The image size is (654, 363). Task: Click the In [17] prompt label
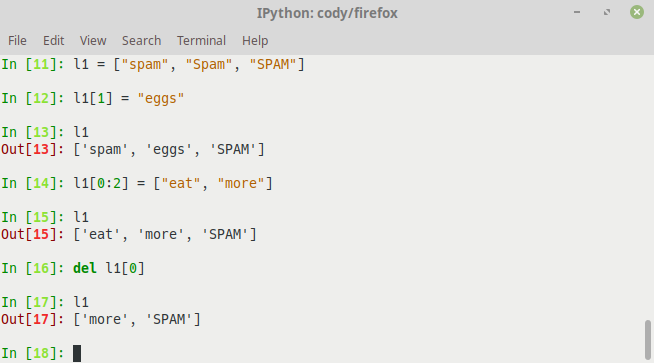point(33,302)
